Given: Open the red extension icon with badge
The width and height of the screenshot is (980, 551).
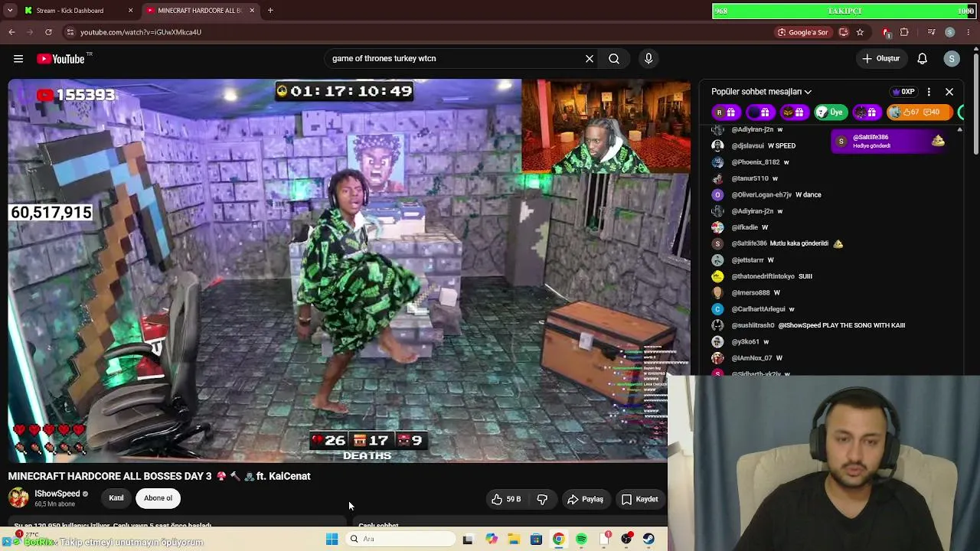Looking at the screenshot, I should [887, 32].
